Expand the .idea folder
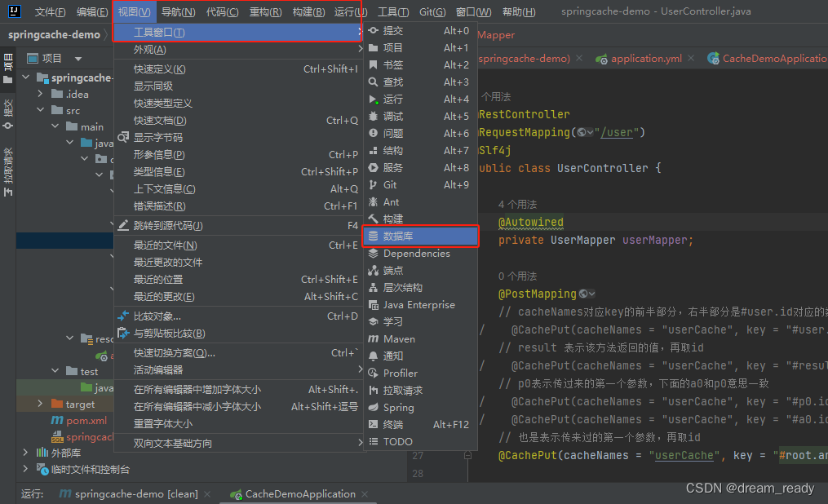The image size is (828, 504). point(40,94)
